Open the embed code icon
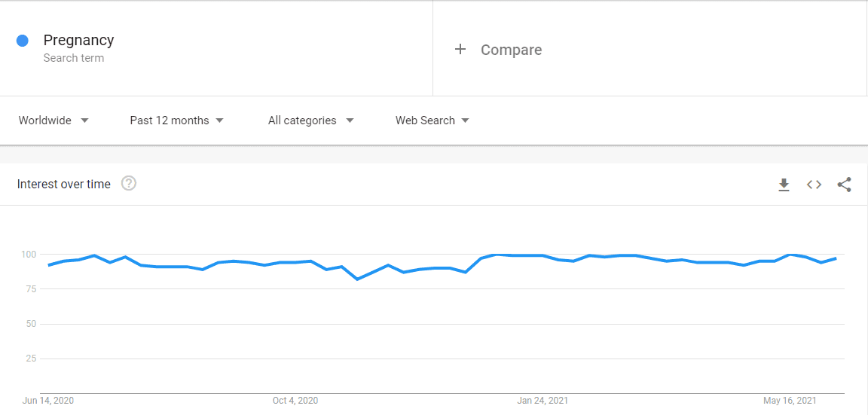Screen dimensions: 868x415 tap(814, 185)
